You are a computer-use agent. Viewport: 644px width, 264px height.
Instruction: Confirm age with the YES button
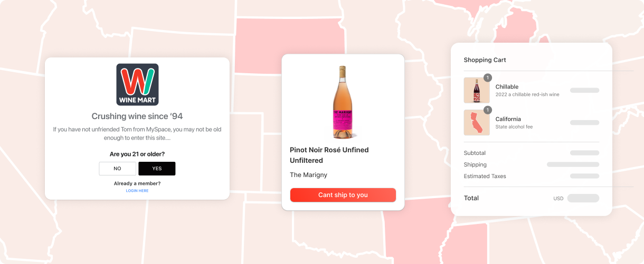(x=157, y=169)
